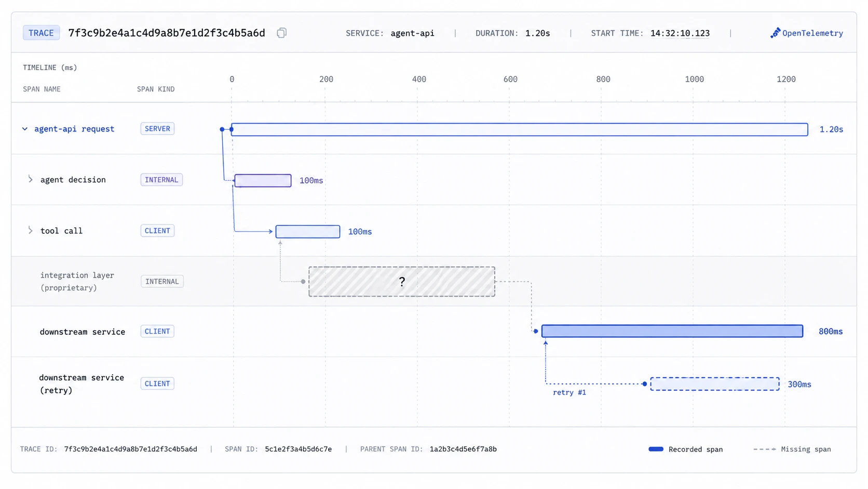Click the Missing span legend dashed line
The image size is (868, 489).
[765, 449]
